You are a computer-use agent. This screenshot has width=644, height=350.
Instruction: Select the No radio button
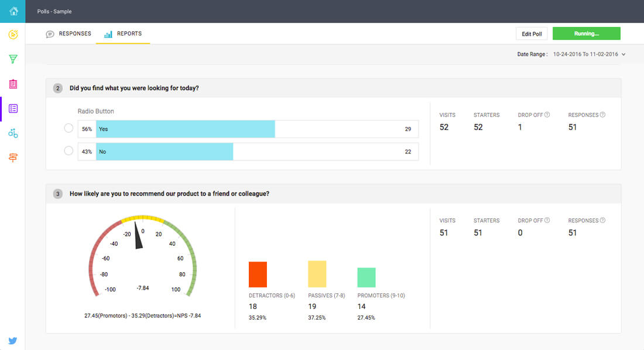(68, 151)
